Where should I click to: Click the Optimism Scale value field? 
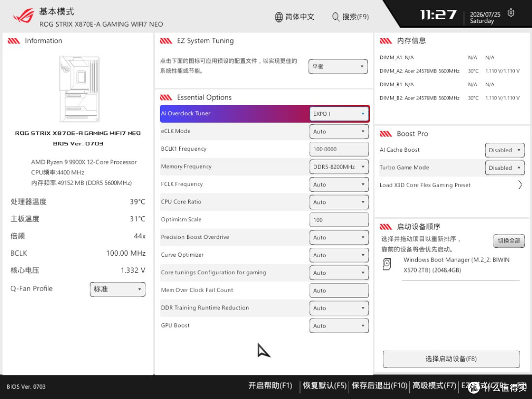[x=339, y=220]
